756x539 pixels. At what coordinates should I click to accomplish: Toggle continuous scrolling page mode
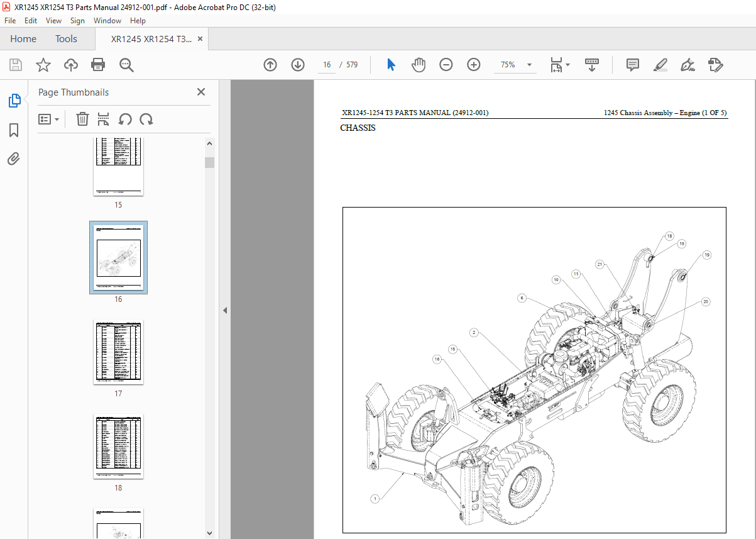pos(591,64)
